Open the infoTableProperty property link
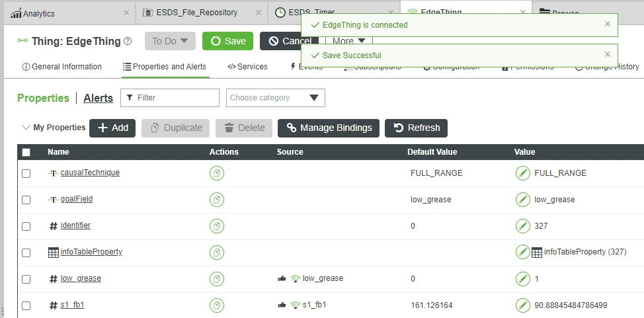The height and width of the screenshot is (318, 644). pos(91,252)
